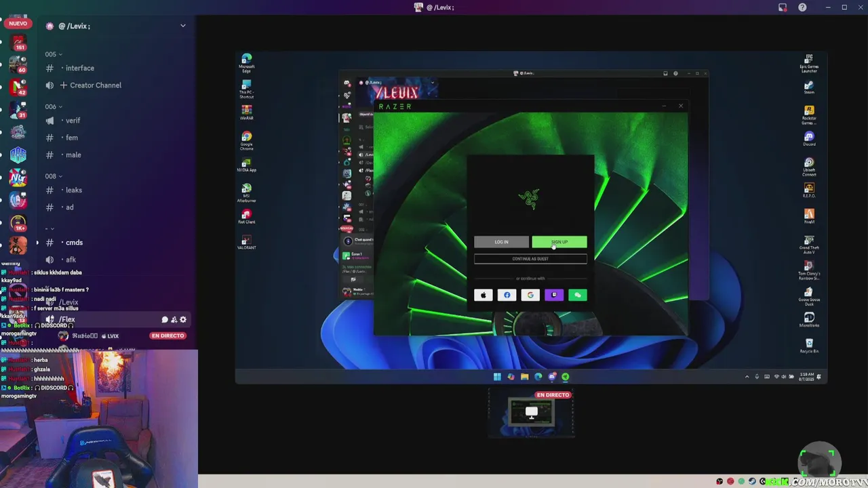The height and width of the screenshot is (488, 868).
Task: Click the Apple login icon in Razer window
Action: click(x=484, y=295)
